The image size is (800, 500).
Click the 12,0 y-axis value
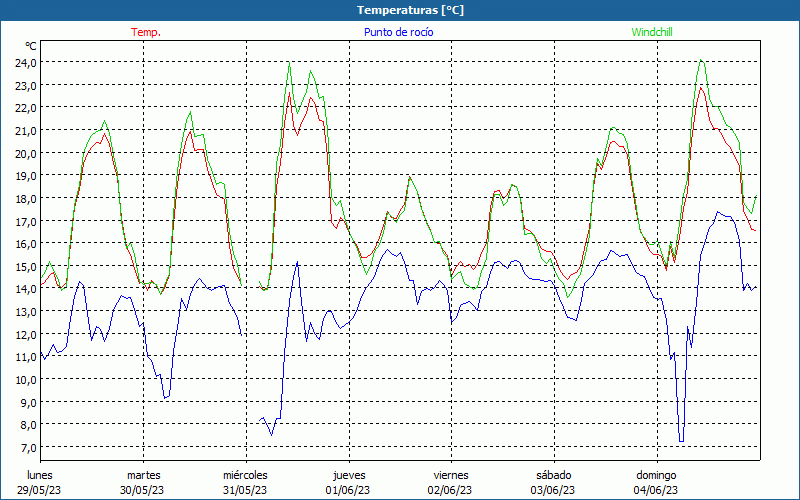coord(26,335)
